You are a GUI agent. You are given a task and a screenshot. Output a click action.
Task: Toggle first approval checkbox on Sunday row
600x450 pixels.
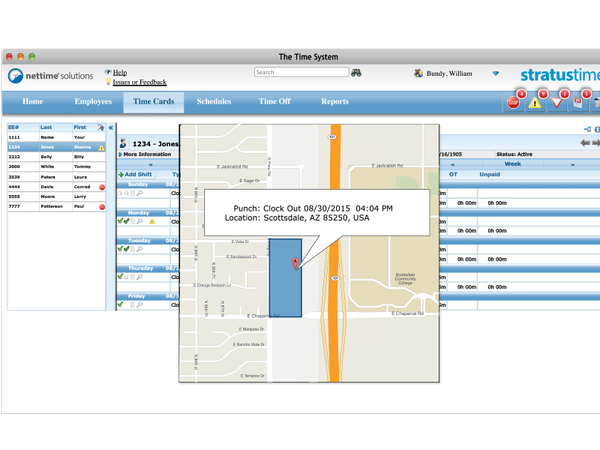(120, 193)
